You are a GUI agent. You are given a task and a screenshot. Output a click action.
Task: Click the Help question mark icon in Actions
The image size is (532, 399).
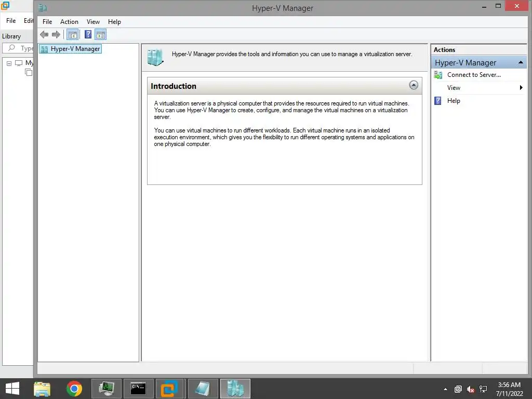click(437, 101)
